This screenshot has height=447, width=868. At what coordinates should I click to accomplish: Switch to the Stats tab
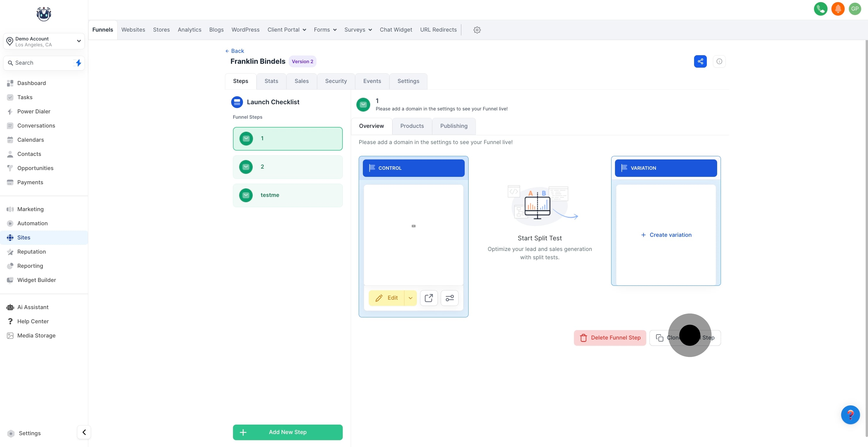271,81
